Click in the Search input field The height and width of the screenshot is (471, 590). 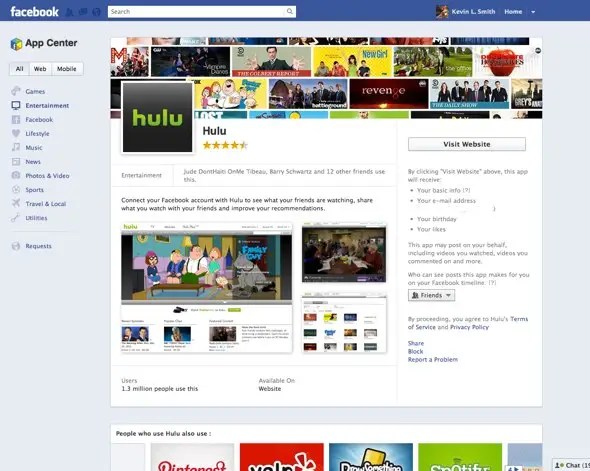click(197, 12)
